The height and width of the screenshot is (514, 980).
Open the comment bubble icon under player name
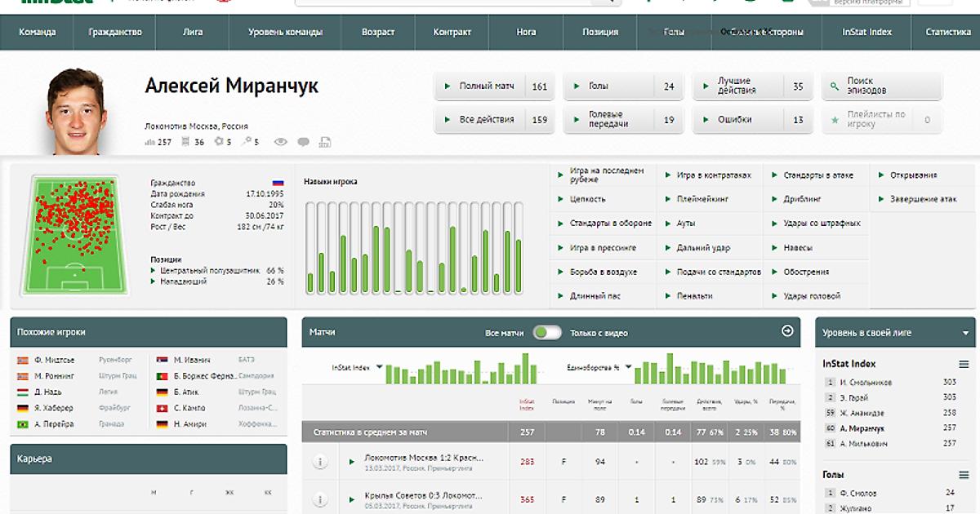coord(303,142)
